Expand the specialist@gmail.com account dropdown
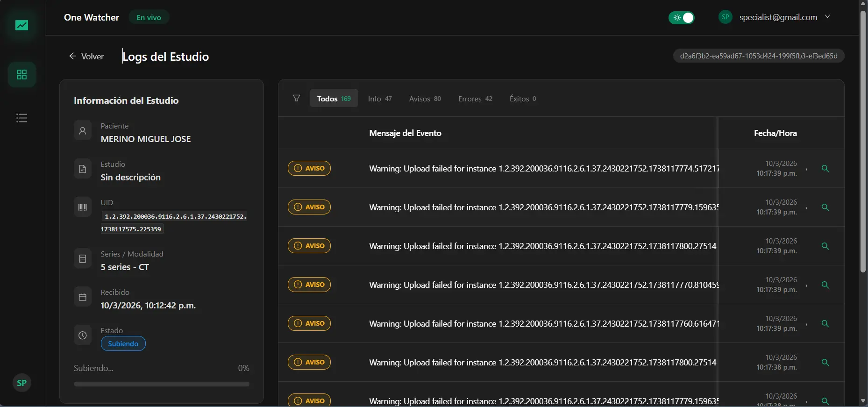 tap(827, 17)
